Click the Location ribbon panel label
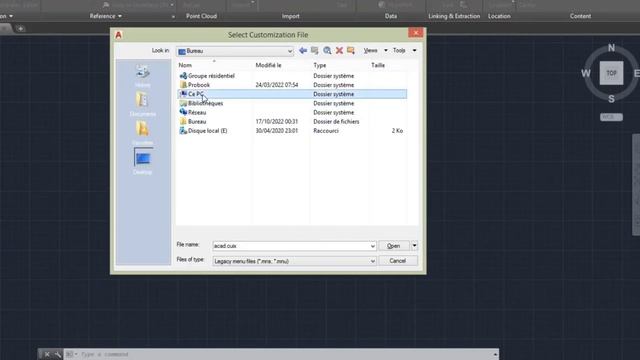 pyautogui.click(x=499, y=16)
